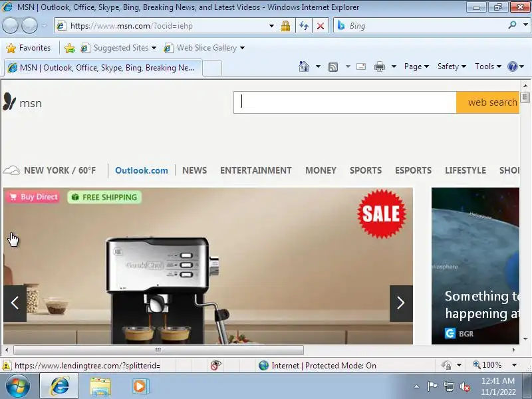Expand the address bar autocomplete dropdown
Viewport: 532px width, 399px height.
coord(271,26)
